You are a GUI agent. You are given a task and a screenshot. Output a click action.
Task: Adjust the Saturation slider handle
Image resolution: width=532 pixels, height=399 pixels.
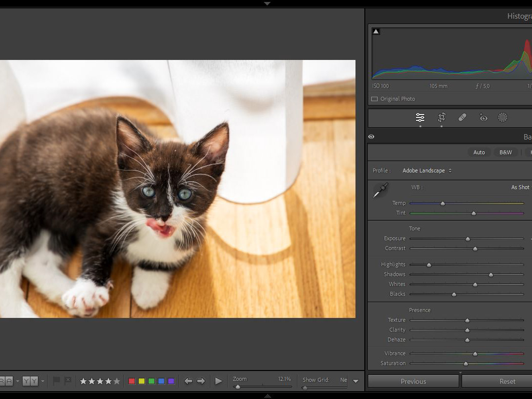466,364
